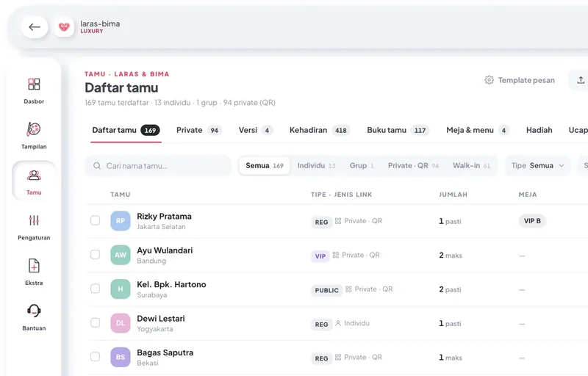Click the laras-bima LUXURY title
Viewport: 588px width, 376px height.
pos(100,26)
